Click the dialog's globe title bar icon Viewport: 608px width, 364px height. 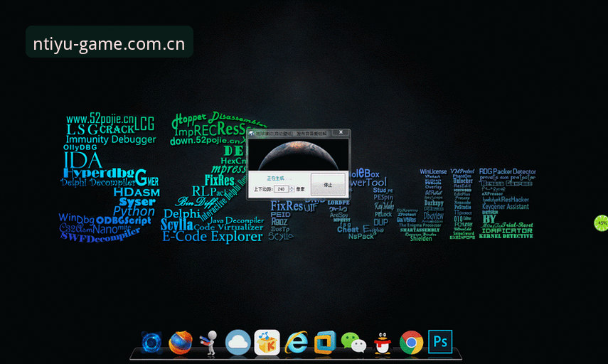(251, 134)
